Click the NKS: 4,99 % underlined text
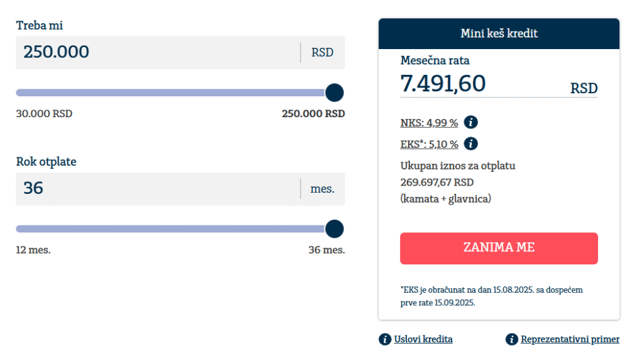This screenshot has width=644, height=362. click(x=429, y=123)
